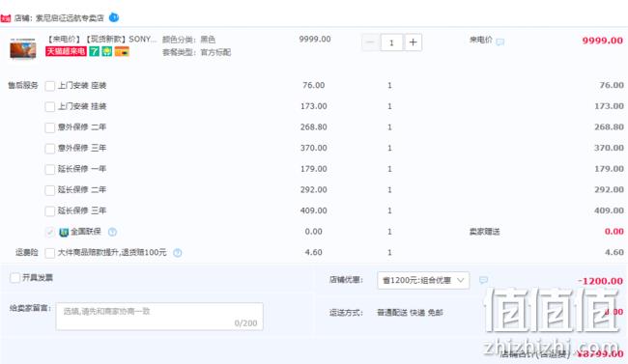Viewport: 628px width, 364px height.
Task: Click the 268.80 unit price value
Action: pyautogui.click(x=314, y=126)
